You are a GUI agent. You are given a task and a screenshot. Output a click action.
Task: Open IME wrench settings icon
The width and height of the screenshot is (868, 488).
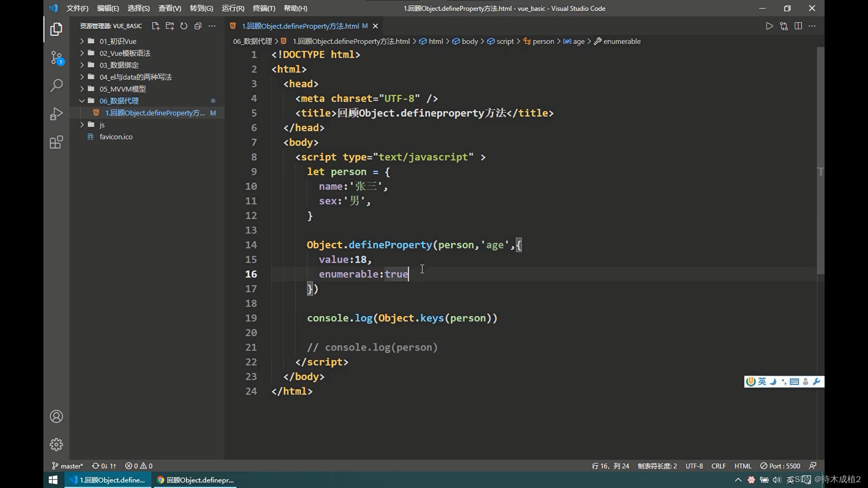(x=816, y=381)
